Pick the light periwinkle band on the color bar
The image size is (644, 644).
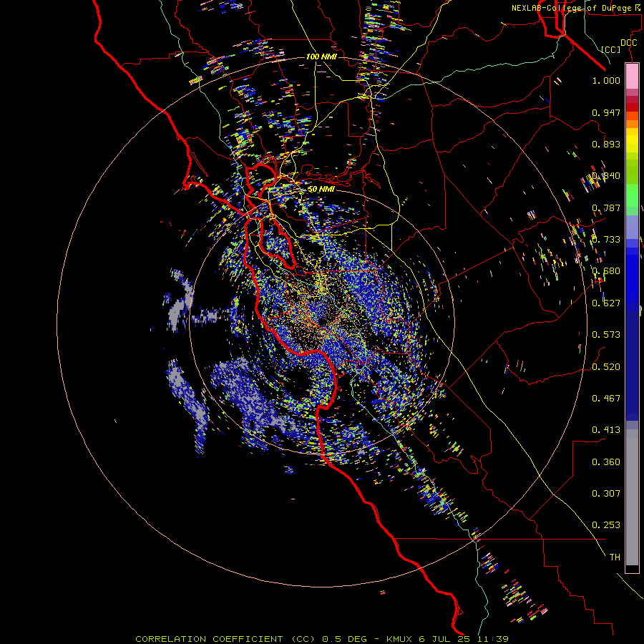(x=632, y=228)
